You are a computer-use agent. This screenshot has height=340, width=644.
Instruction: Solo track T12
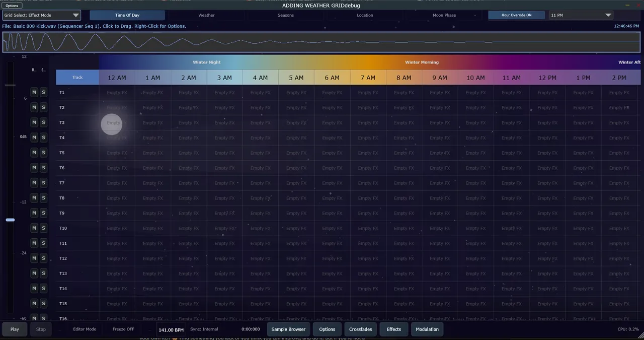[x=43, y=258]
